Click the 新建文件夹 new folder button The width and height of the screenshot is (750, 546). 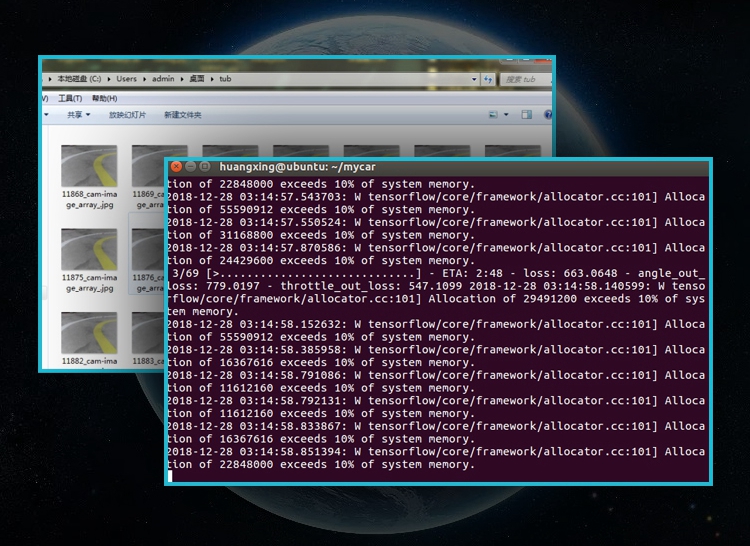(x=183, y=115)
